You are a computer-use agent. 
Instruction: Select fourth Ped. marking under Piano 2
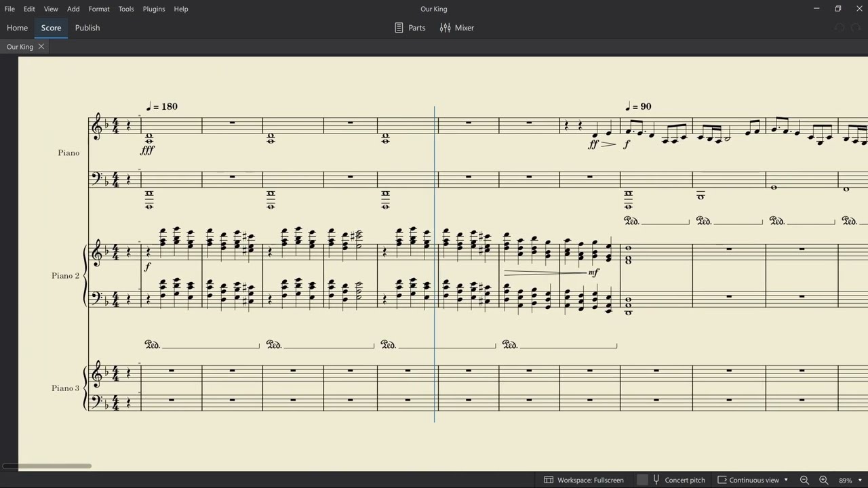[x=510, y=345]
